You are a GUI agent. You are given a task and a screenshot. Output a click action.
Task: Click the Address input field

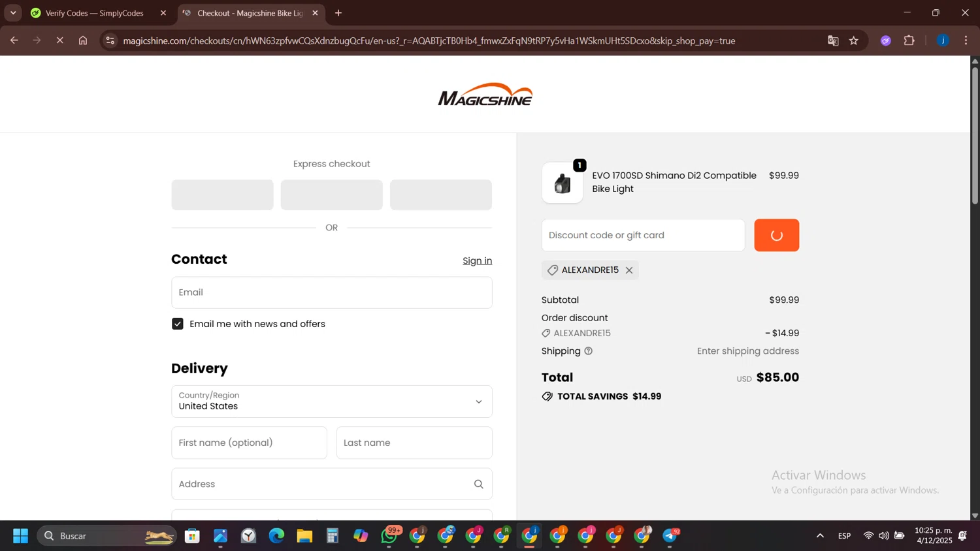tap(332, 484)
